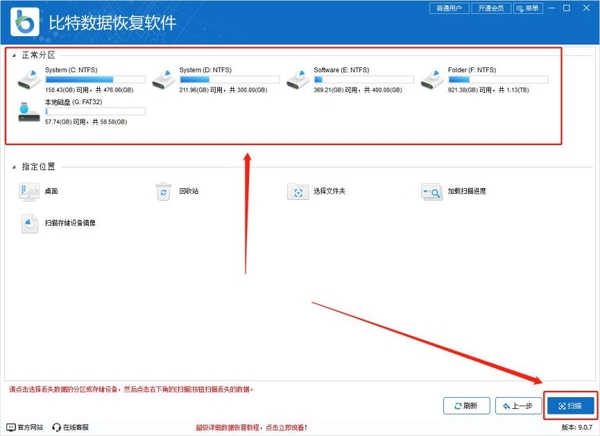Close the application window
This screenshot has width=600, height=436.
(x=586, y=8)
